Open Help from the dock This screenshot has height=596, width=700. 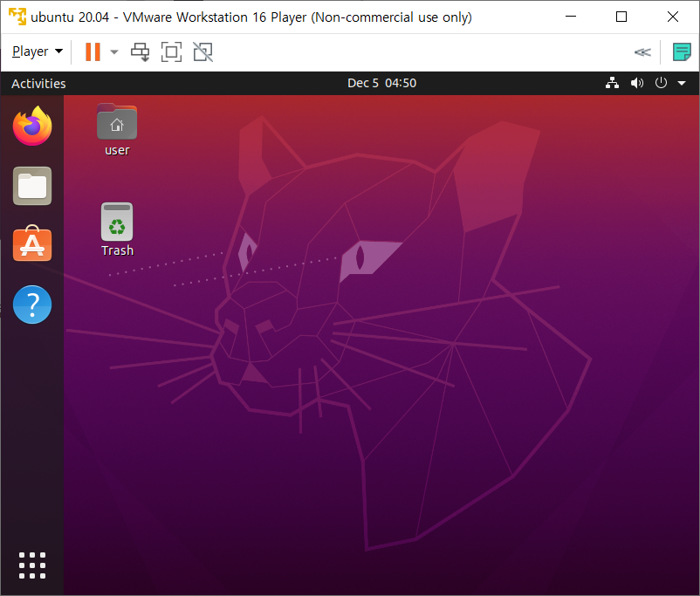pos(32,305)
